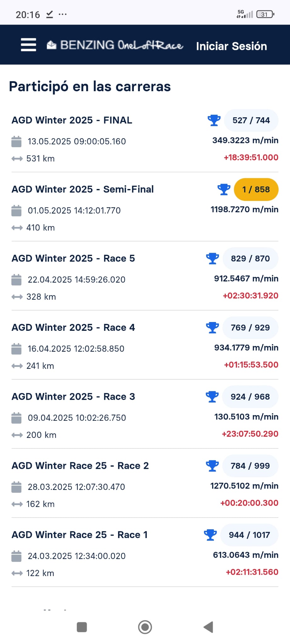Viewport: 290px width, 644px height.
Task: Select the 527 / 744 ranking badge
Action: (251, 120)
